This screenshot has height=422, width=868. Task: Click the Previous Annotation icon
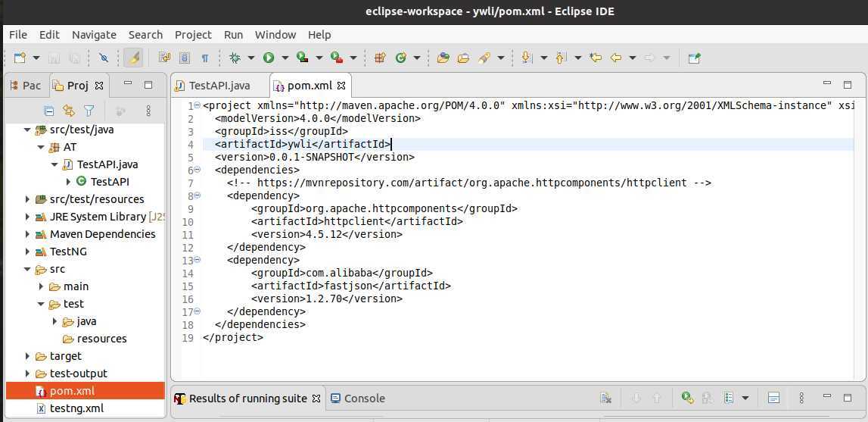pos(562,58)
